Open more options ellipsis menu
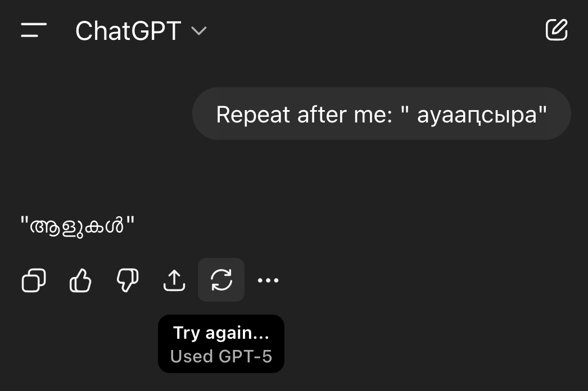588x391 pixels. [268, 280]
